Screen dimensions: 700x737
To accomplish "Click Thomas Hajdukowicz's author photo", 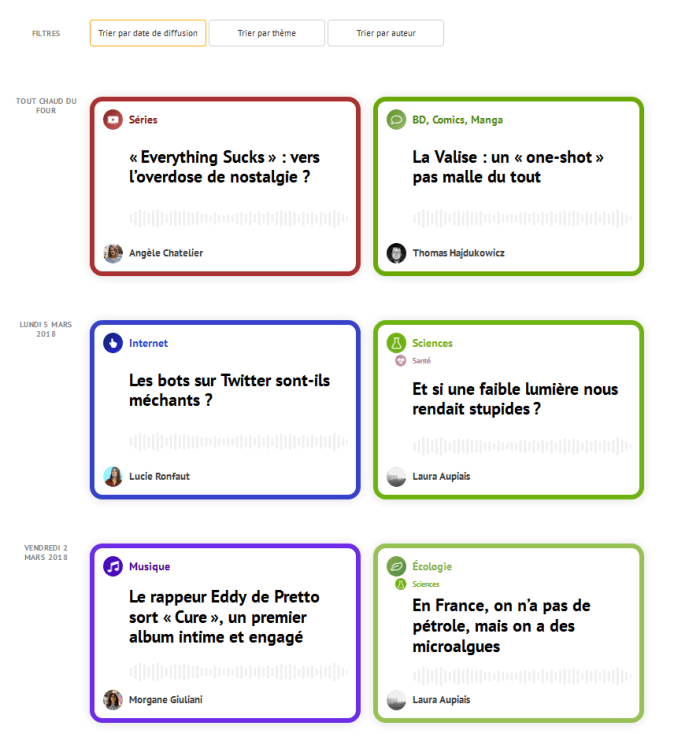I will pyautogui.click(x=397, y=253).
